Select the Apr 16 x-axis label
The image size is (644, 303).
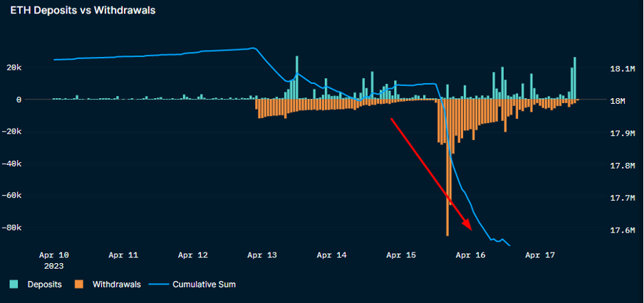point(470,255)
